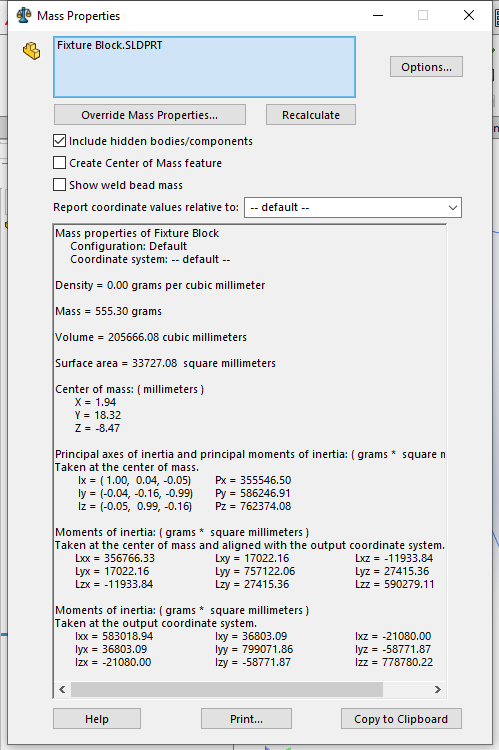Click 'Mass properties of Fixture Block' heading

pos(137,233)
